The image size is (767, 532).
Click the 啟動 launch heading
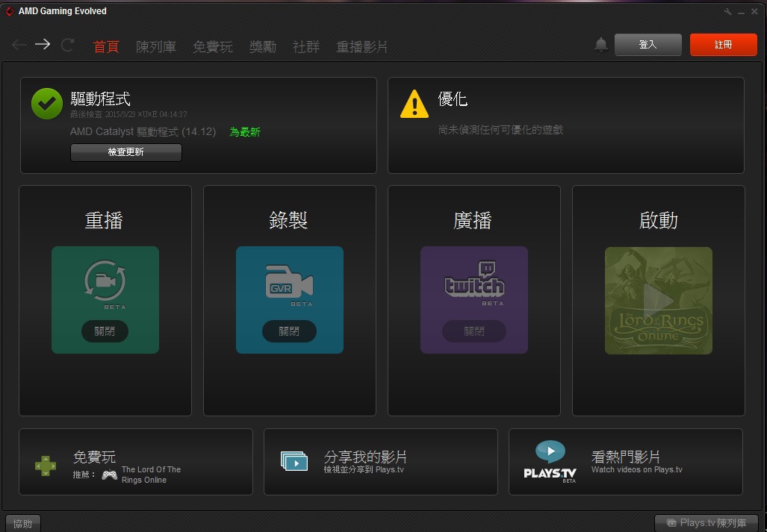click(659, 220)
